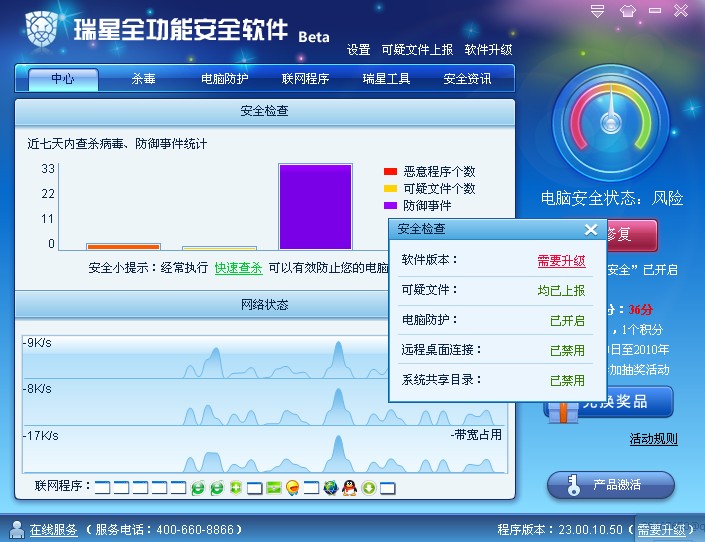Go to the 安全资讯 tab
This screenshot has width=705, height=542.
[467, 79]
